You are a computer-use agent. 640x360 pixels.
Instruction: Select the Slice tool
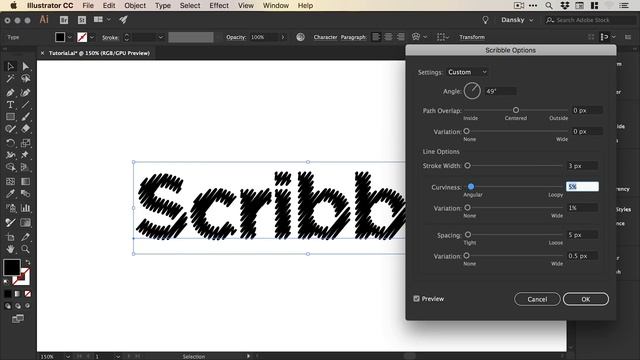tap(25, 237)
